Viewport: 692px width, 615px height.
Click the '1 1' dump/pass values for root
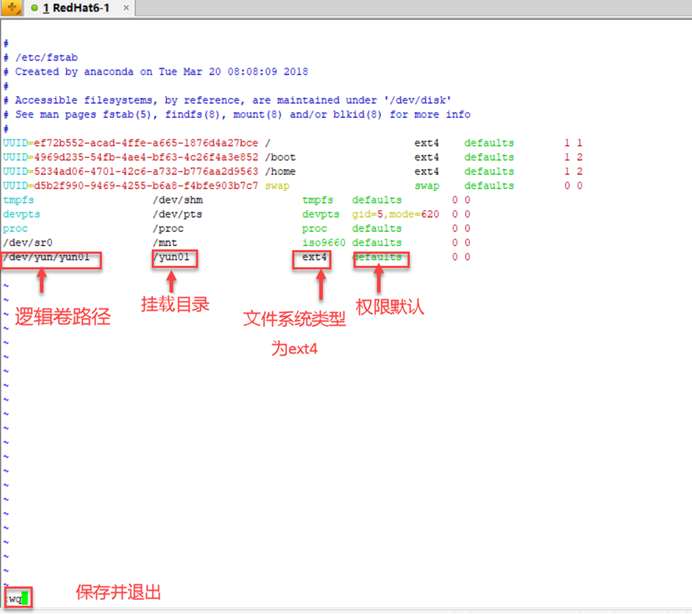coord(573,143)
